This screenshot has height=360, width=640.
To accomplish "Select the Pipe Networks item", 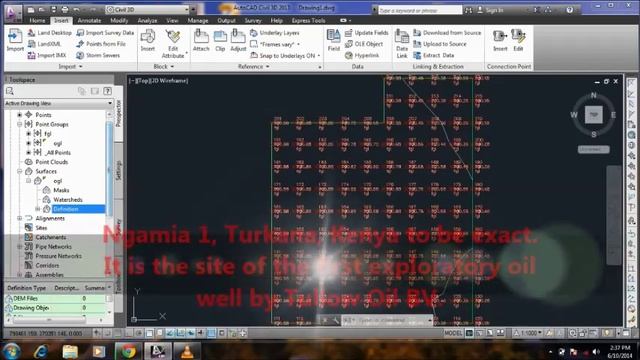I will pyautogui.click(x=53, y=247).
